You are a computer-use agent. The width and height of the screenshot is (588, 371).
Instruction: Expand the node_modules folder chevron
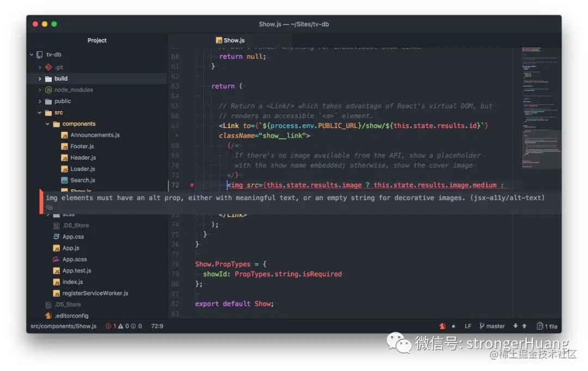pos(39,90)
